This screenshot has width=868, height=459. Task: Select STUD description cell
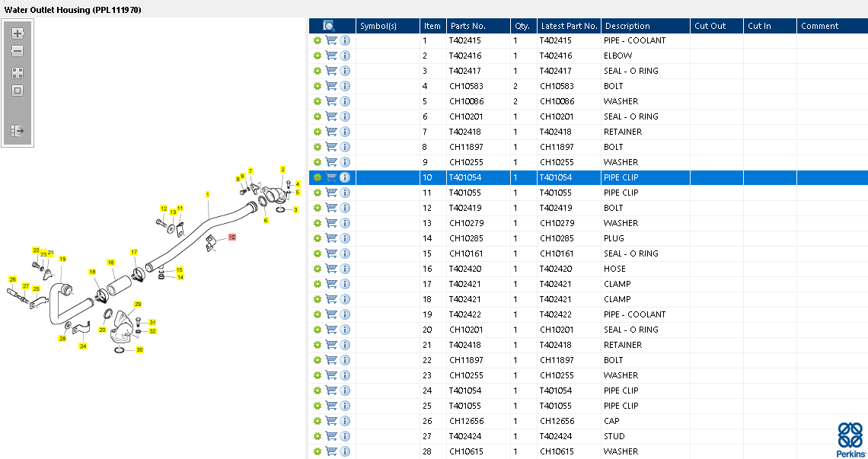(x=614, y=436)
